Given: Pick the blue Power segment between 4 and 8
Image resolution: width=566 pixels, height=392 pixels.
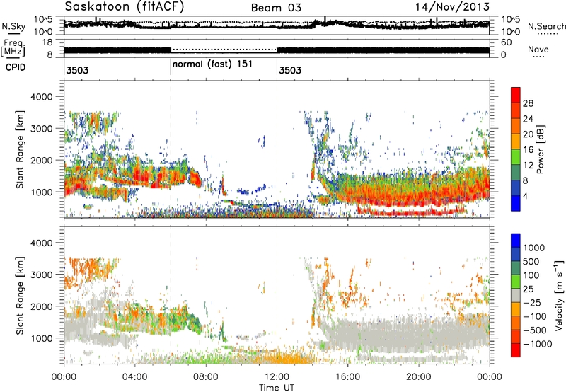Looking at the screenshot, I should pos(516,188).
